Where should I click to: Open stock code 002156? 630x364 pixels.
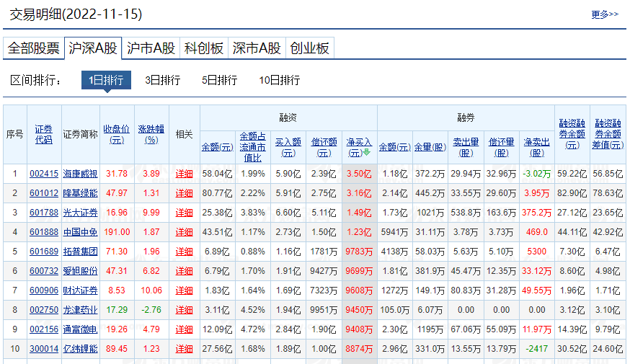point(44,329)
